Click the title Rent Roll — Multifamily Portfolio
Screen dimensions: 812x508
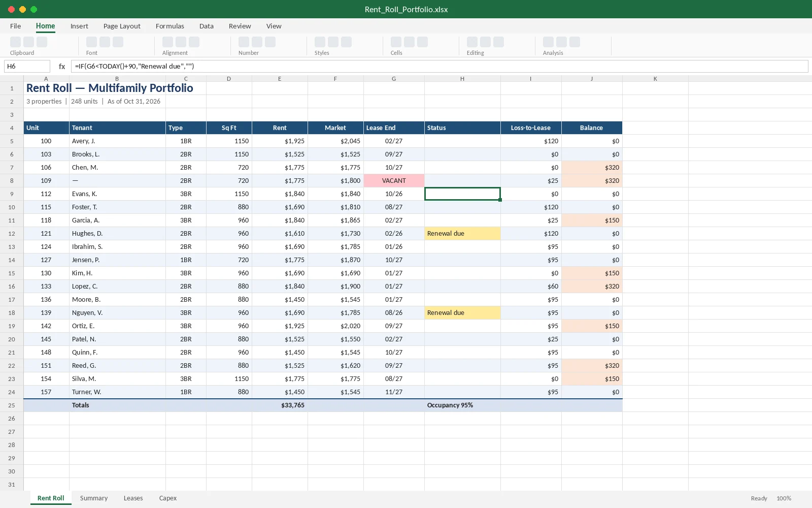coord(110,88)
